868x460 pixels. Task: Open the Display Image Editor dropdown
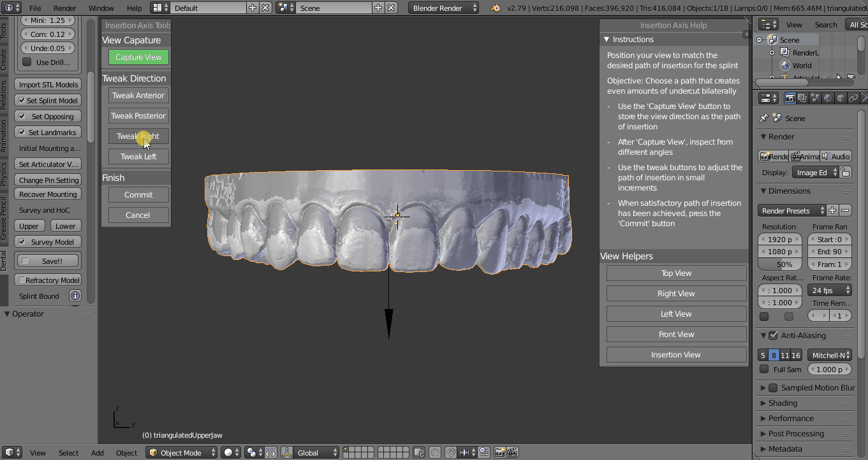[x=816, y=173]
